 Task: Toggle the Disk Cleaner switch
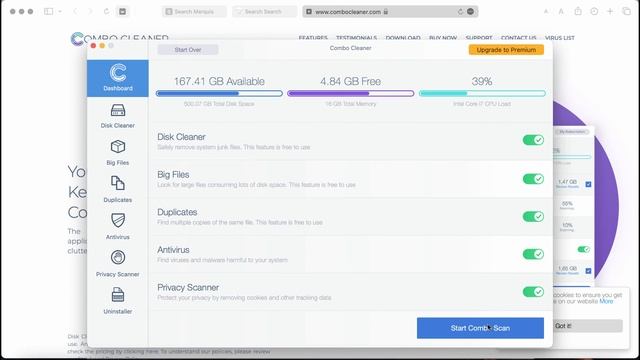[x=533, y=140]
